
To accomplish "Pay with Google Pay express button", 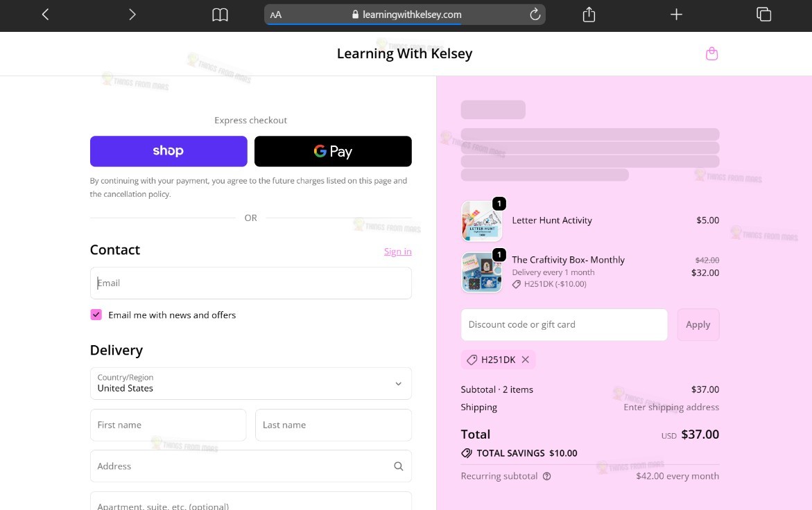I will click(333, 151).
